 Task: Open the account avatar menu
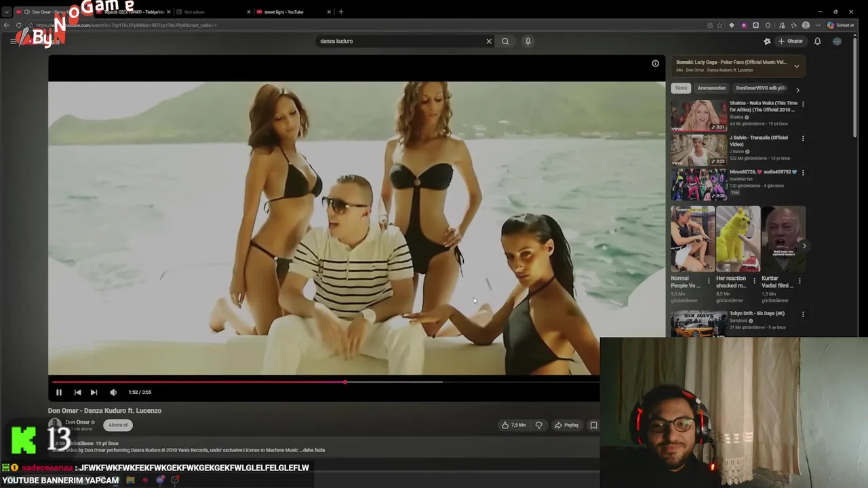(837, 41)
